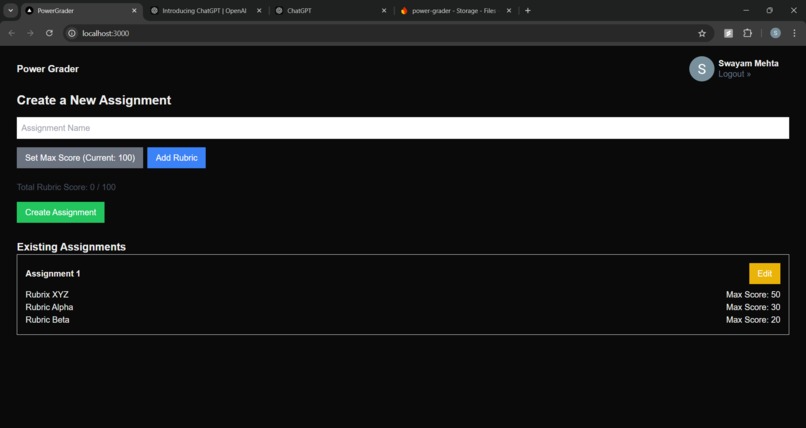Open the tab search dropdown arrow
Screen dimensions: 806x428
coord(10,10)
